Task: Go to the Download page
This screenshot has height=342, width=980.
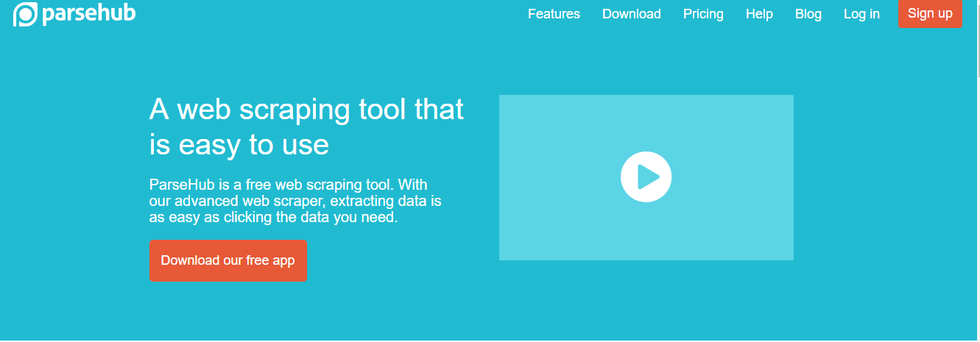Action: pos(631,14)
